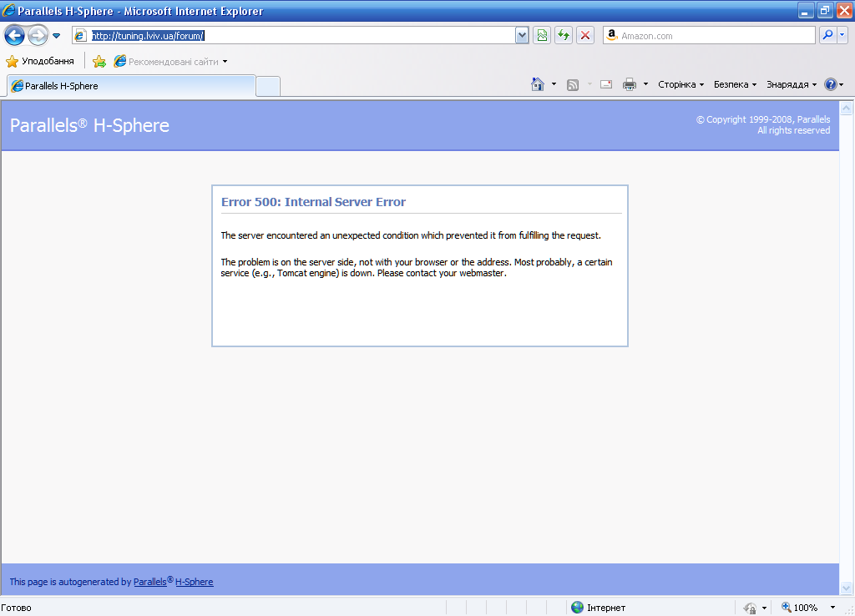Click Internet Explorer logo in title bar
The width and height of the screenshot is (855, 616).
(x=8, y=10)
